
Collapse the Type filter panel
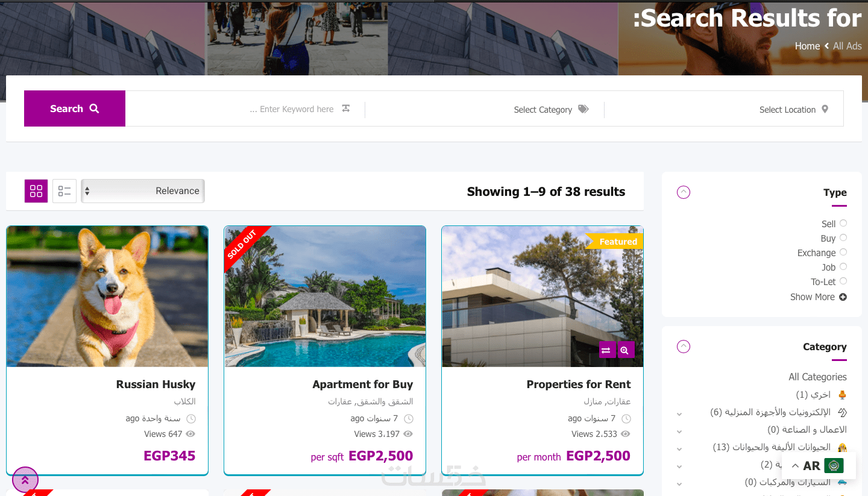point(684,192)
